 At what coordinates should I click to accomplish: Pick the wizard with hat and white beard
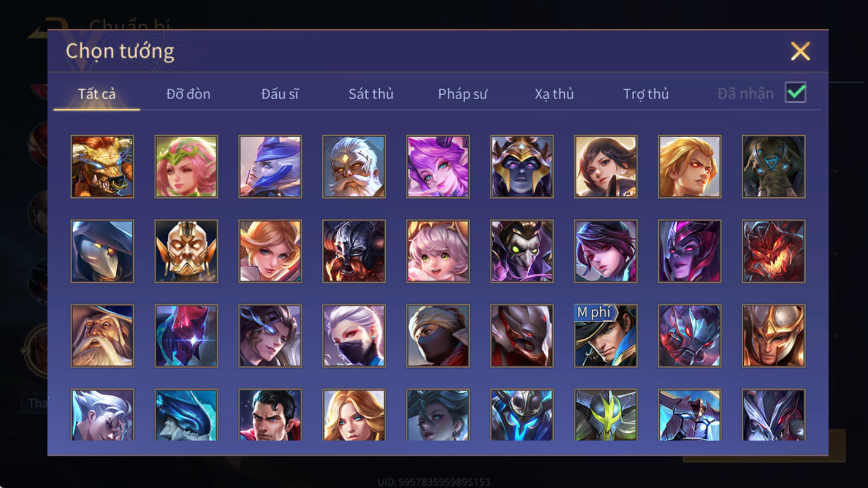coord(102,336)
